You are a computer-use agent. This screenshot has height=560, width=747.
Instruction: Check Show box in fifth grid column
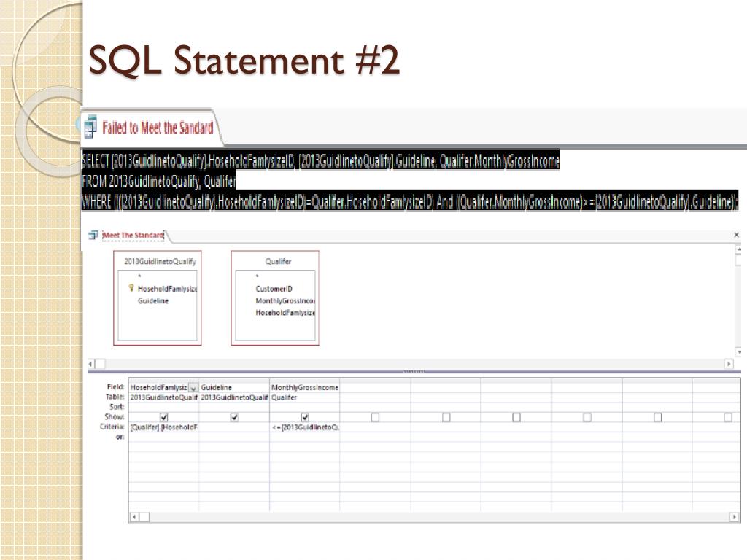446,417
